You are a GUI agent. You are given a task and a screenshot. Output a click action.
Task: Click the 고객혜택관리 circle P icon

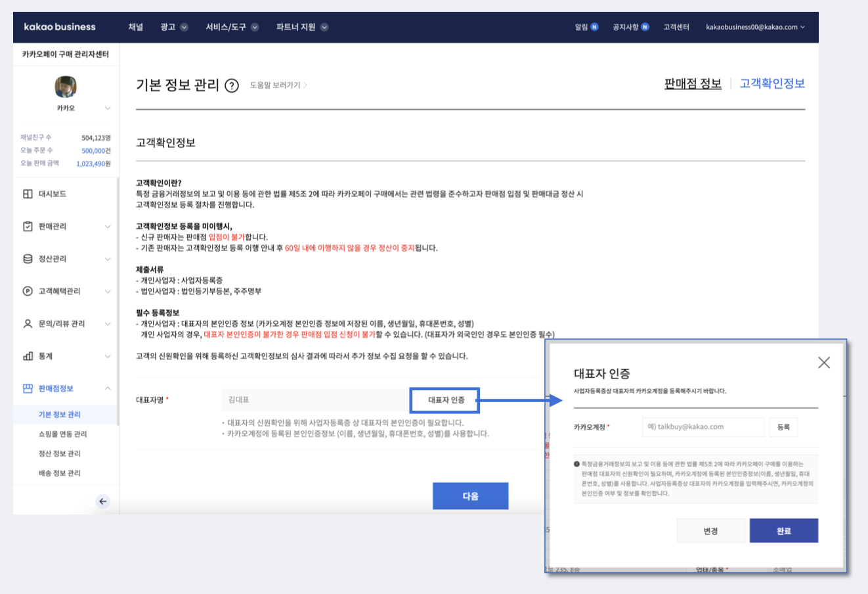coord(28,291)
